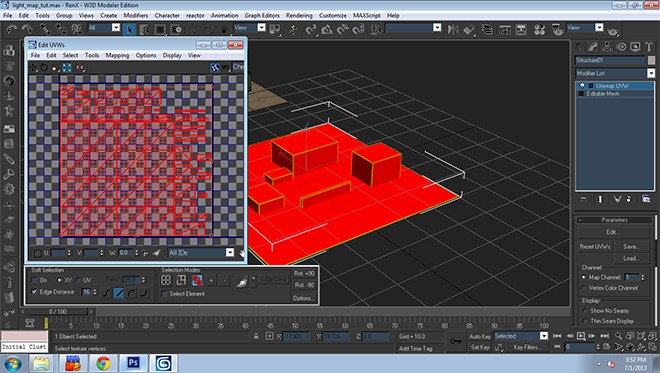The height and width of the screenshot is (373, 660).
Task: Open the MAXScript menu
Action: click(367, 16)
